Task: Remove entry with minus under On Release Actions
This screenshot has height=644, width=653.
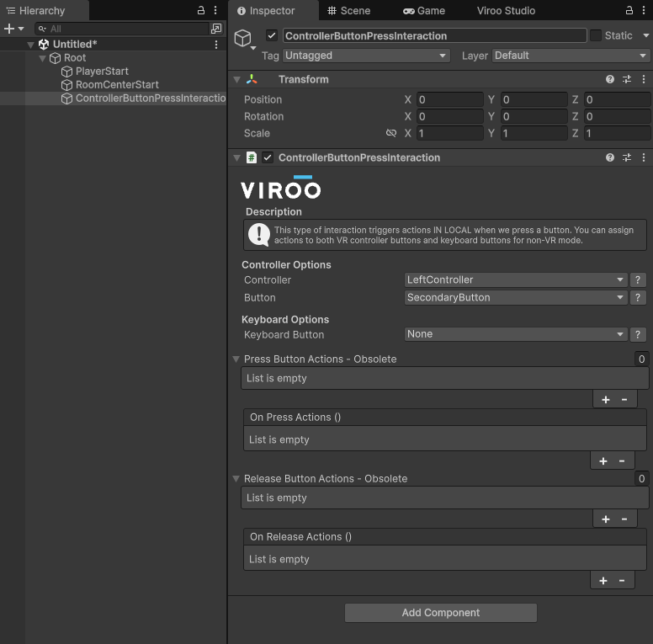Action: (x=622, y=580)
